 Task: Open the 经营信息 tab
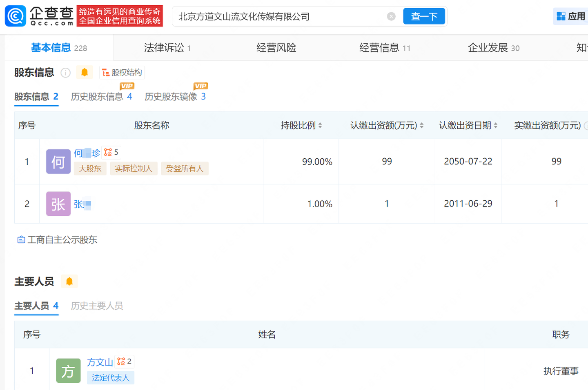(385, 48)
